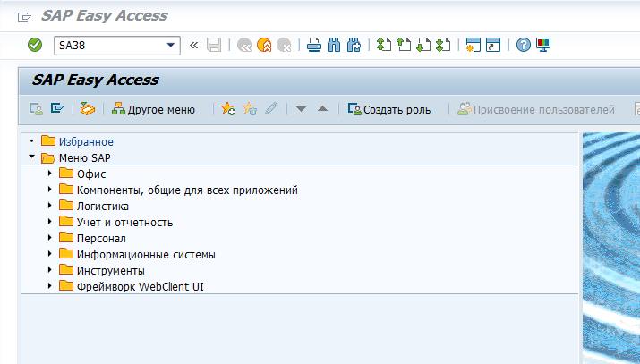This screenshot has width=640, height=364.
Task: Expand the Логистика tree node
Action: (50, 206)
